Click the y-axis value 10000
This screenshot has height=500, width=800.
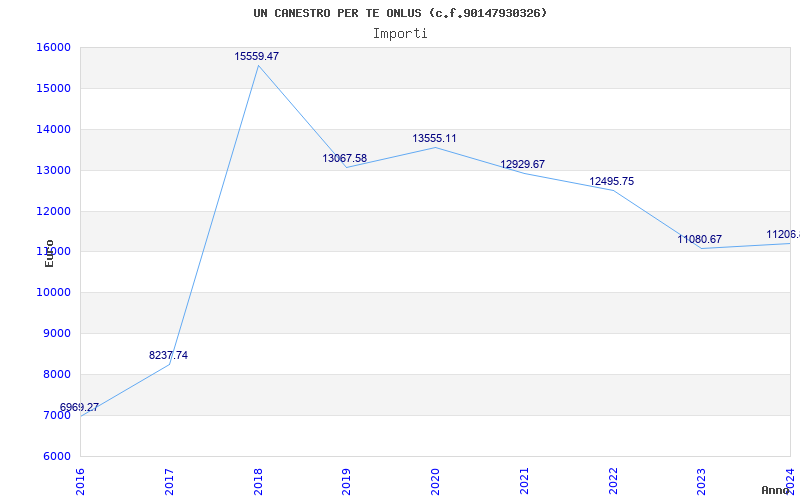[53, 293]
